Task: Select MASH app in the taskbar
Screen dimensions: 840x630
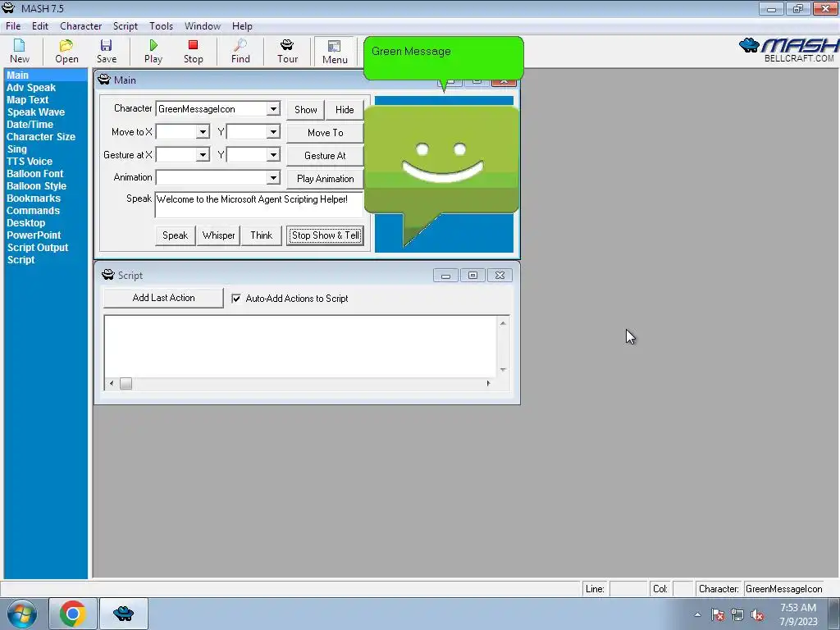Action: click(x=123, y=614)
